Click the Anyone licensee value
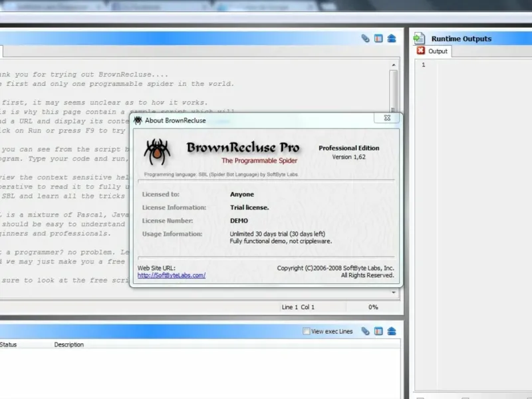 pyautogui.click(x=242, y=194)
